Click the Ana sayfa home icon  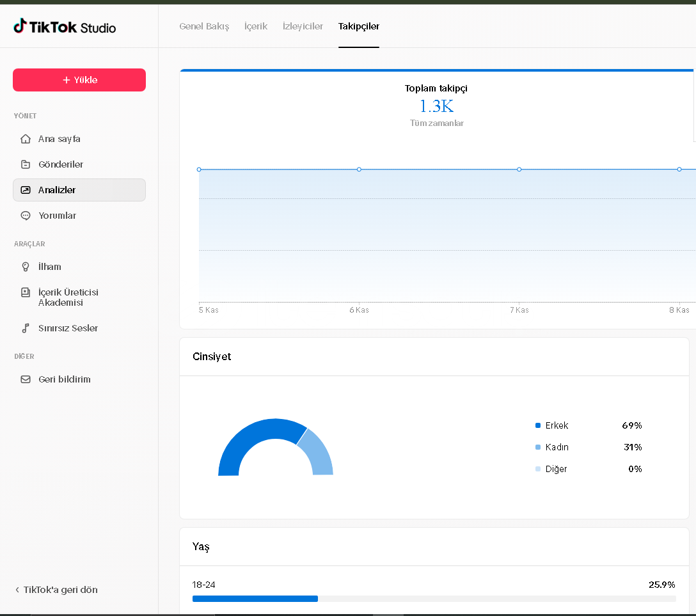(x=26, y=139)
